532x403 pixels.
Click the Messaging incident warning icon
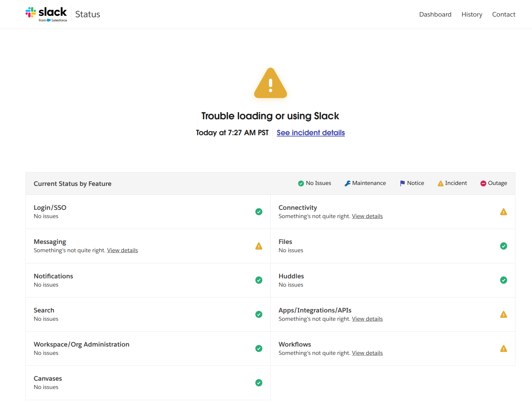(x=259, y=246)
